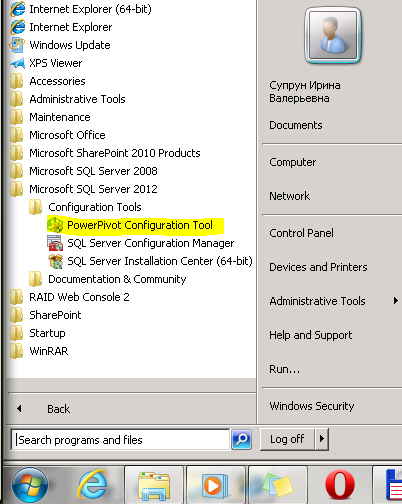This screenshot has height=504, width=402.
Task: Open Computer from the right pane
Action: [293, 162]
